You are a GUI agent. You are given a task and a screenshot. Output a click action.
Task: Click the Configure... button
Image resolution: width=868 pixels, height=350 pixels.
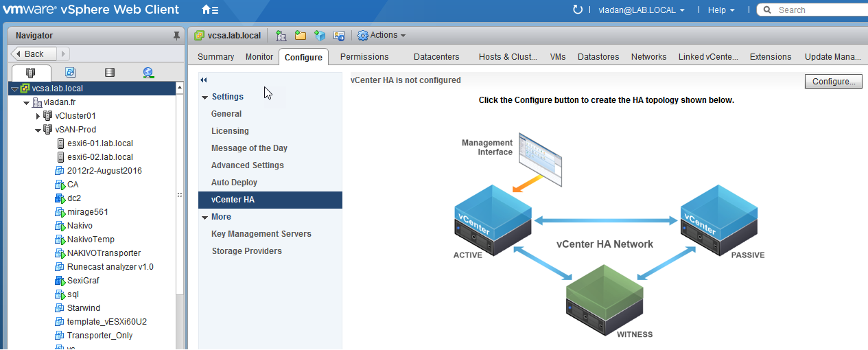pyautogui.click(x=833, y=82)
